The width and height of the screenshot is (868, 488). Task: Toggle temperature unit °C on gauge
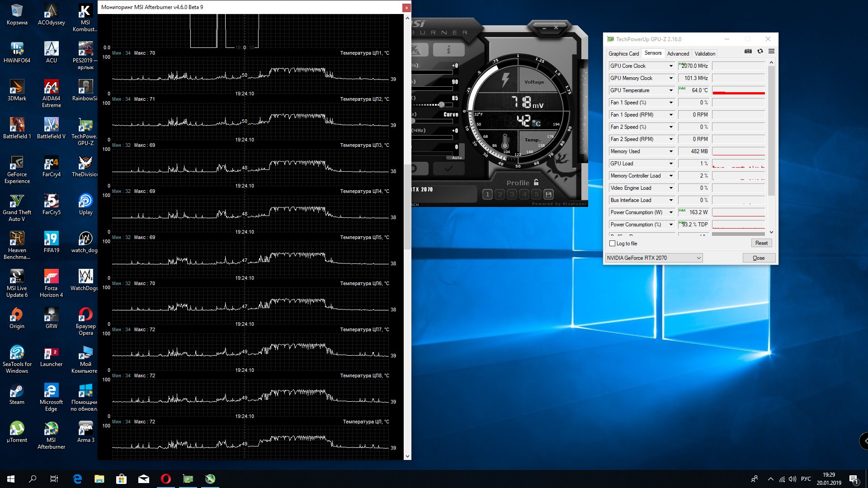[x=536, y=123]
